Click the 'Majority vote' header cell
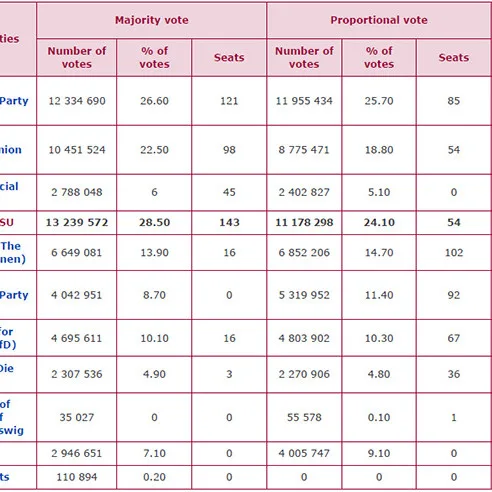Image resolution: width=492 pixels, height=492 pixels. (152, 20)
